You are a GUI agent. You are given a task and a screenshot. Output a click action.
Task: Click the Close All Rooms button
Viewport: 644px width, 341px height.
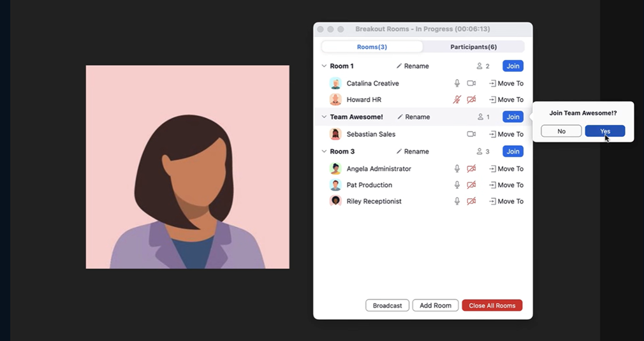click(492, 306)
